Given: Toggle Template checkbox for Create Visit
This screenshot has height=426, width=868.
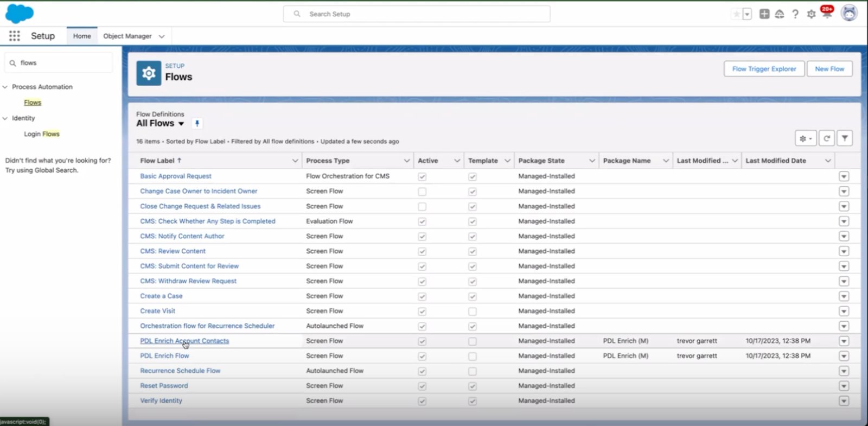Looking at the screenshot, I should click(x=473, y=311).
